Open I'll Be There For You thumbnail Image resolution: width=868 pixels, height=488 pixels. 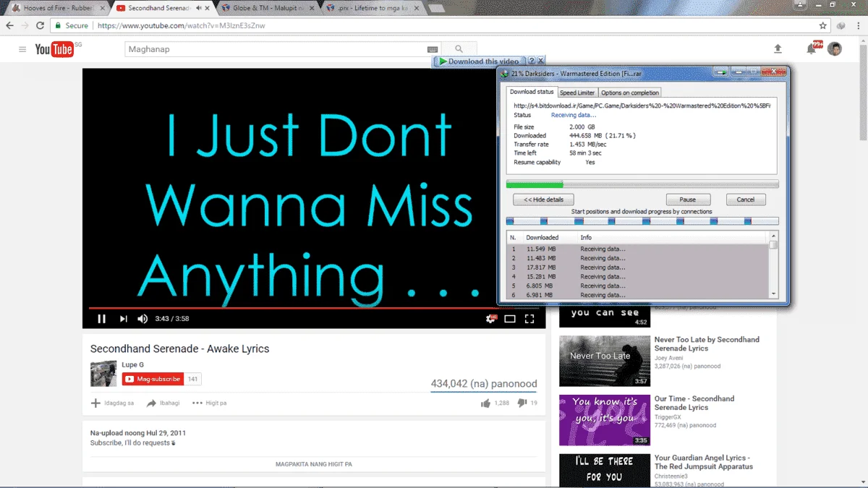pos(605,471)
